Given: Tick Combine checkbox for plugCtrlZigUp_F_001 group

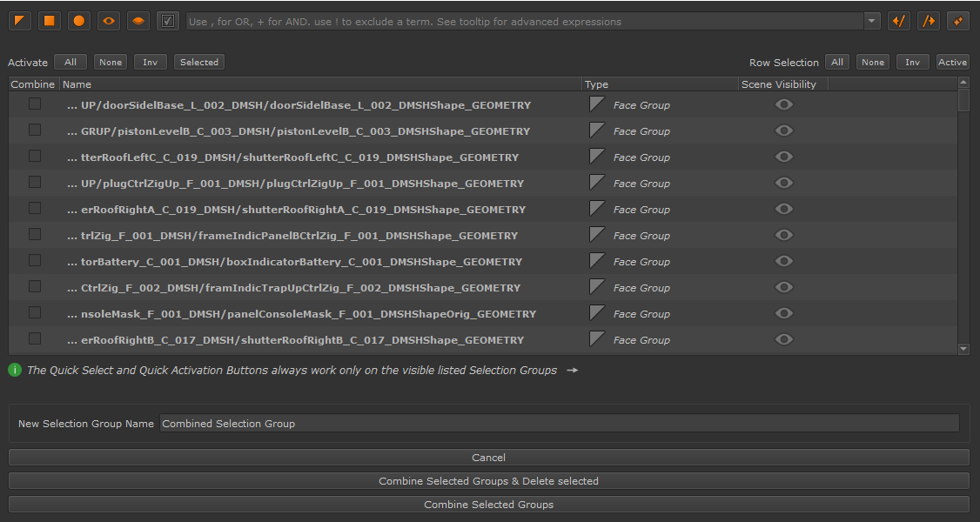Looking at the screenshot, I should point(35,182).
